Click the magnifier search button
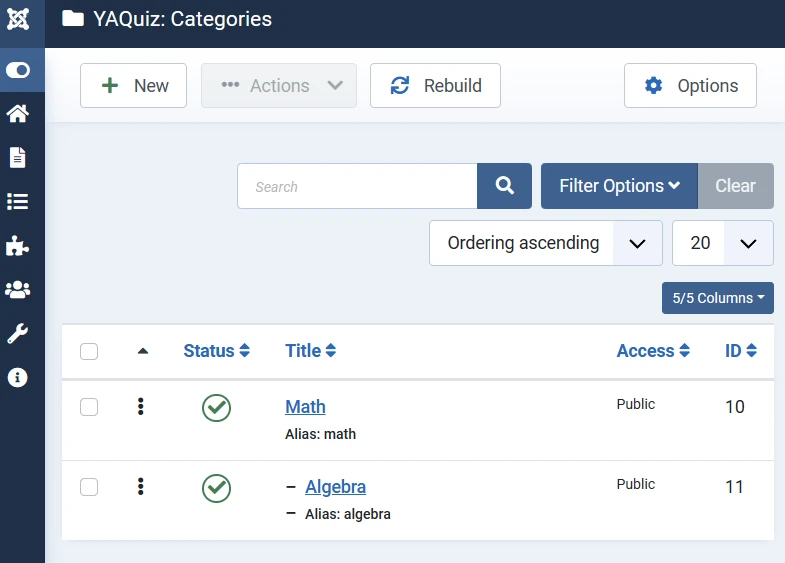Screen dimensions: 785x563 [x=505, y=186]
